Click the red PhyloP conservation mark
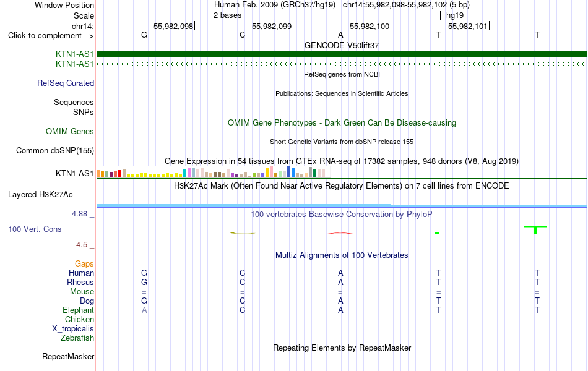Screen dimensions: 588x371 (x=340, y=233)
